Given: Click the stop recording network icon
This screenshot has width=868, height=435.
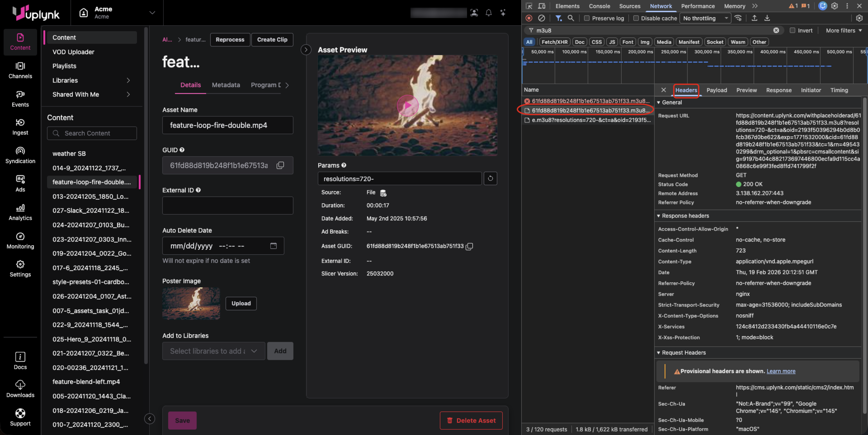Looking at the screenshot, I should point(529,18).
